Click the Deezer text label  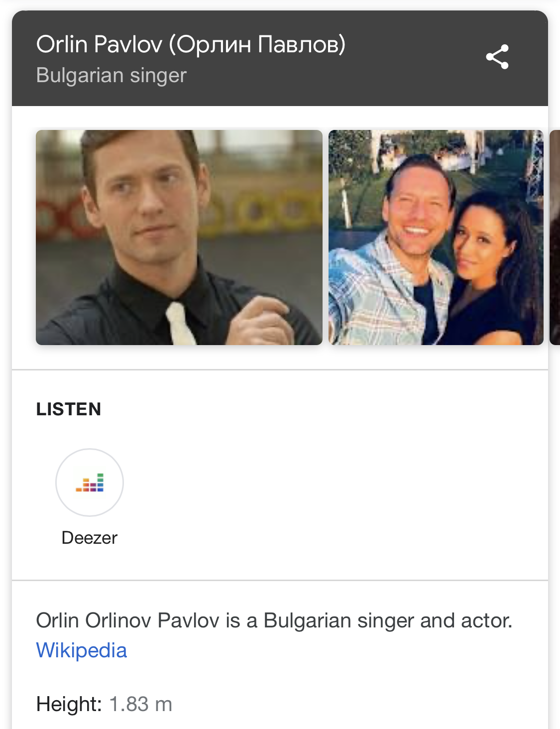(x=90, y=538)
